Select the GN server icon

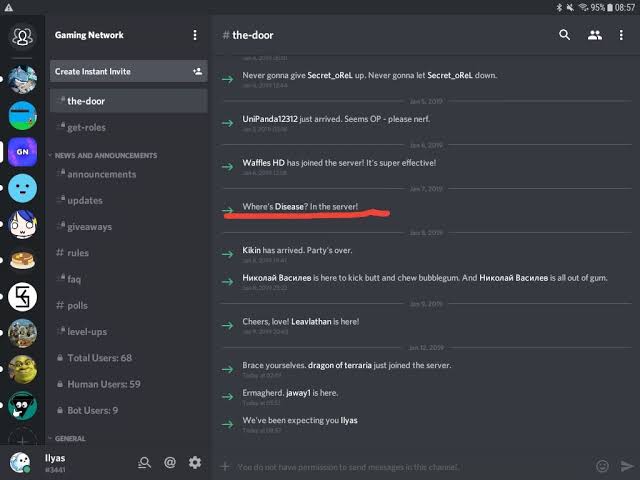pos(22,151)
